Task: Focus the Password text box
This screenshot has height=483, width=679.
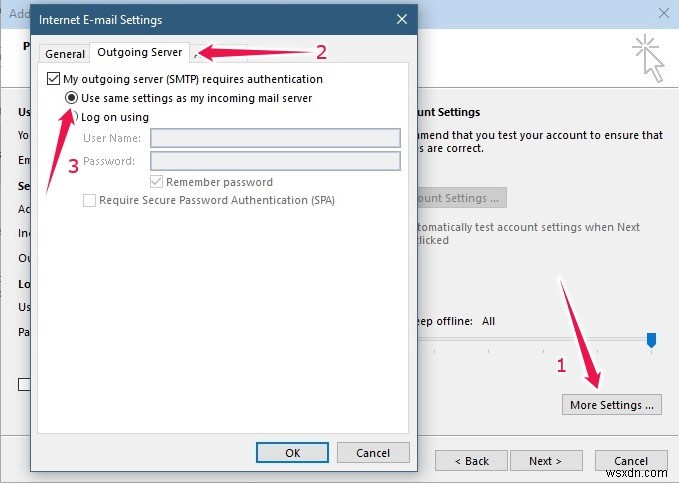Action: [275, 161]
